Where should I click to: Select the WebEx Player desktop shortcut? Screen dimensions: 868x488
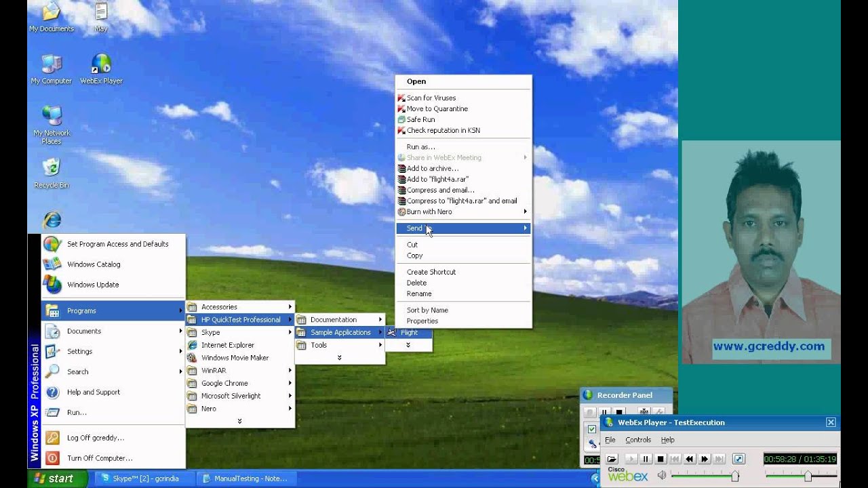pyautogui.click(x=101, y=68)
